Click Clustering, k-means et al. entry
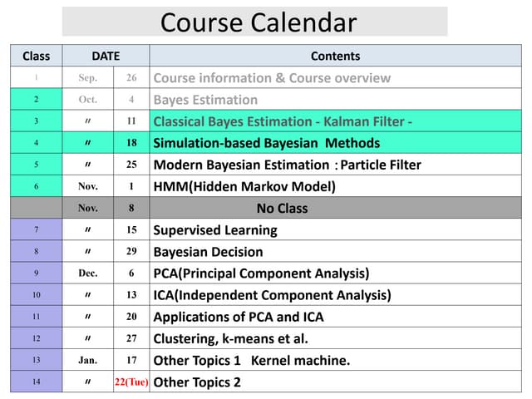The height and width of the screenshot is (399, 532). 230,338
